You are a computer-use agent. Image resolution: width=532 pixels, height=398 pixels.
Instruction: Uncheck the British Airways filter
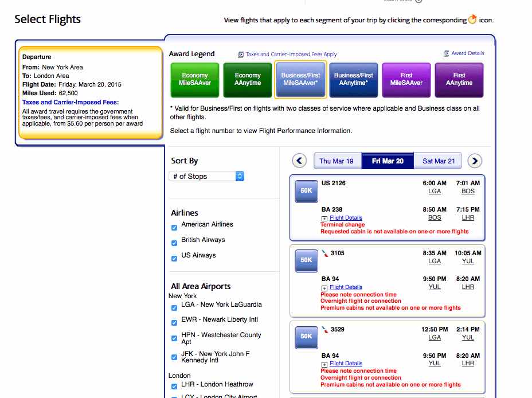174,243
